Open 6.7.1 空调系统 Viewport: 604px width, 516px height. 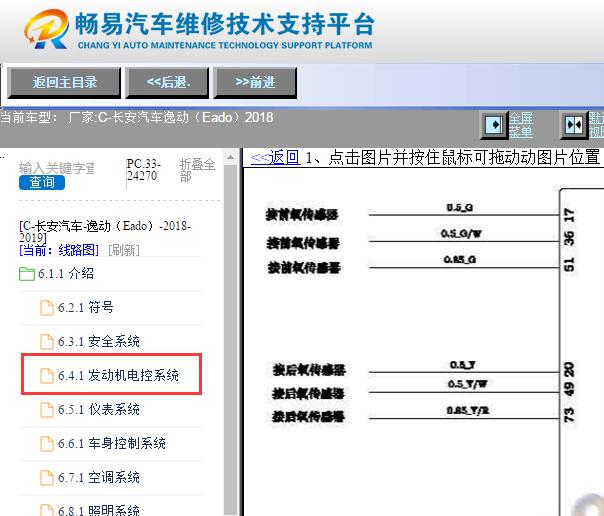(x=99, y=477)
